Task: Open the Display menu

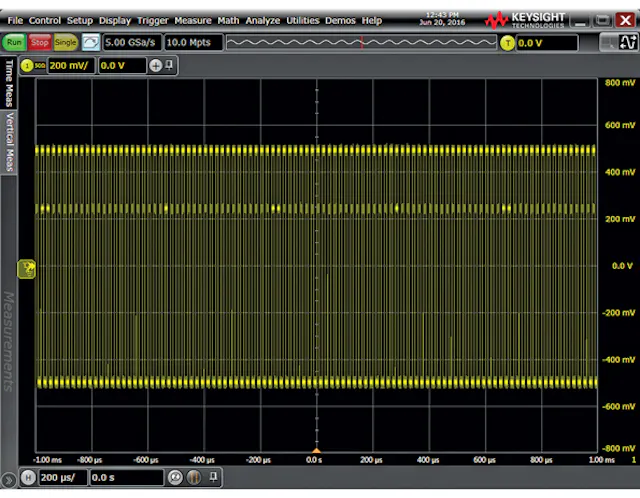Action: coord(115,20)
